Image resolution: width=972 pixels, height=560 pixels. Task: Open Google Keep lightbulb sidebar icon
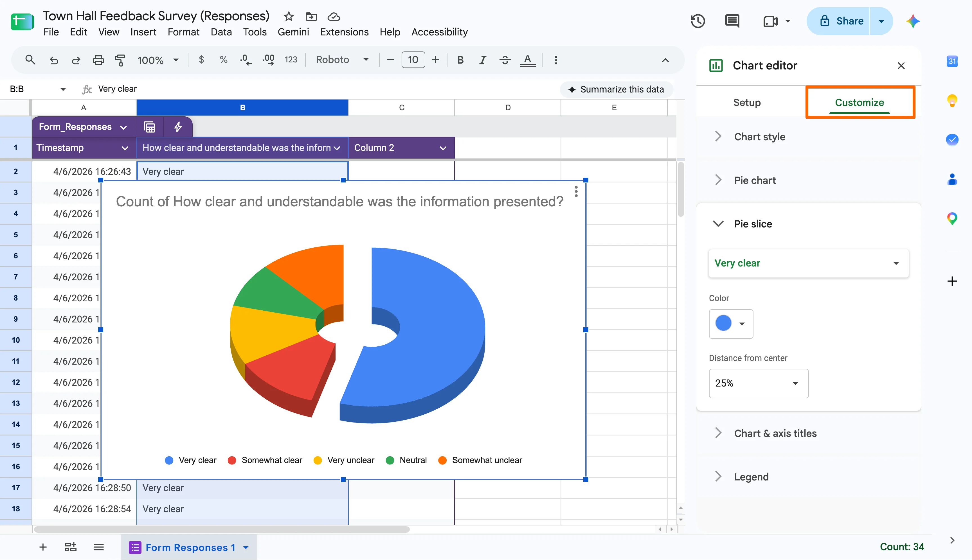[952, 101]
